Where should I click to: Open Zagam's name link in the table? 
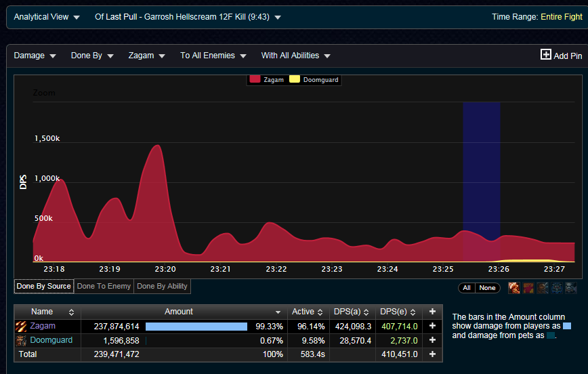click(x=43, y=326)
